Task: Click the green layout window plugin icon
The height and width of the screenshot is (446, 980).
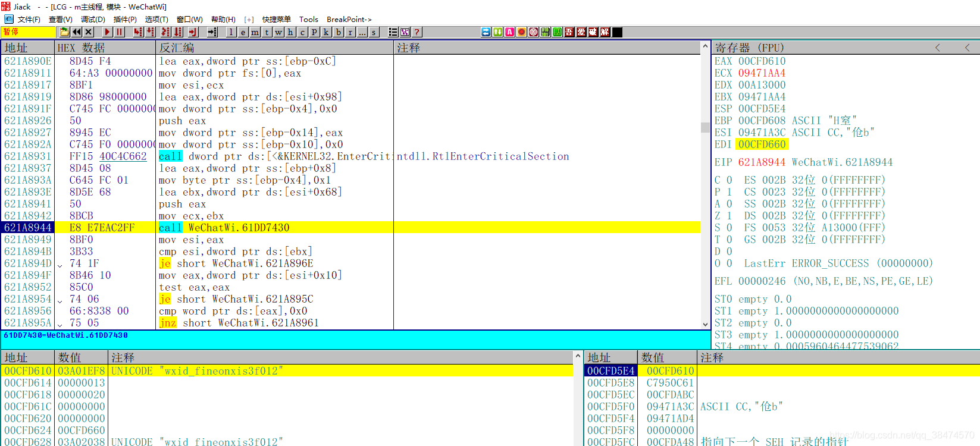Action: (x=558, y=32)
